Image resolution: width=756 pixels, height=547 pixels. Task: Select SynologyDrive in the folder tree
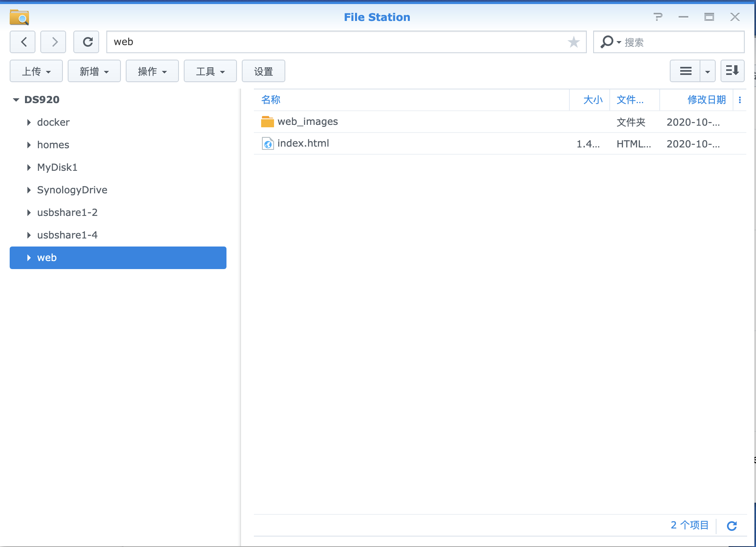(x=72, y=190)
